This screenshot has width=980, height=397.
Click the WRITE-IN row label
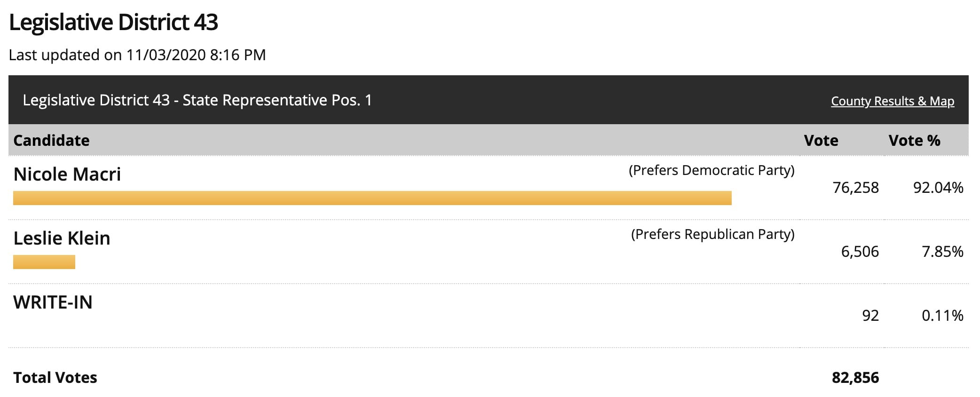(53, 302)
